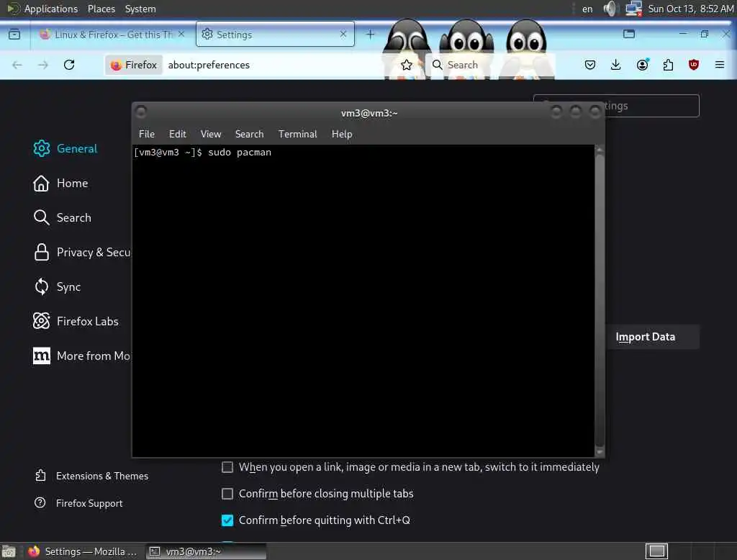Open the terminal Help menu
This screenshot has width=737, height=560.
click(x=342, y=134)
